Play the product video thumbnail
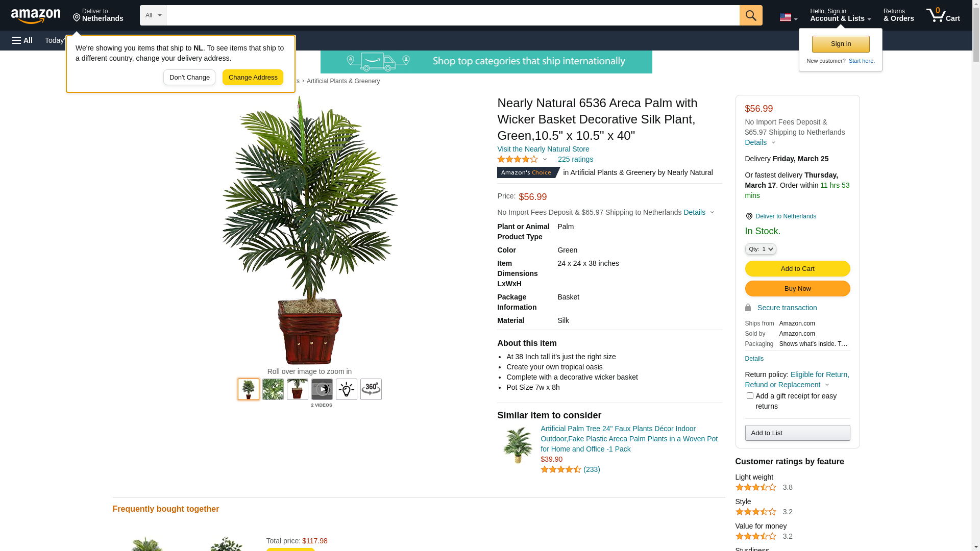 [x=322, y=389]
